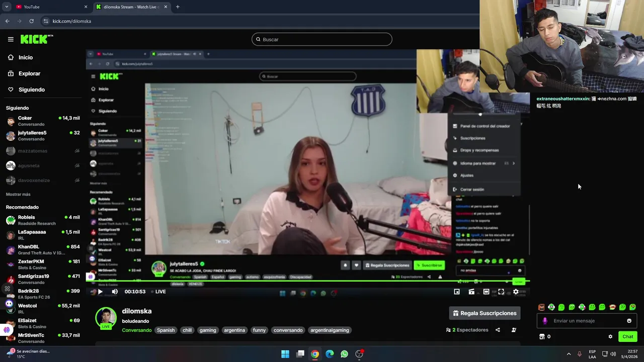
Task: Open the weather widget on the taskbar
Action: click(28, 354)
